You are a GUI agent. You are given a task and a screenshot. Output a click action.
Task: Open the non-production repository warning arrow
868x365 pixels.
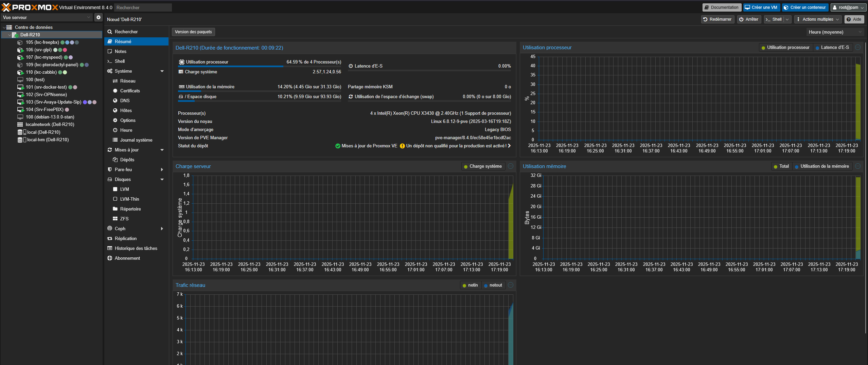509,146
